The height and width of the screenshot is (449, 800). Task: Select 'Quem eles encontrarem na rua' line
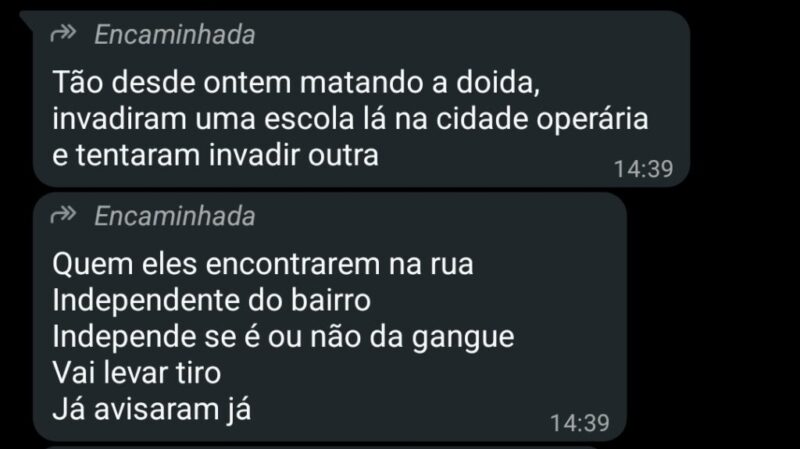263,264
